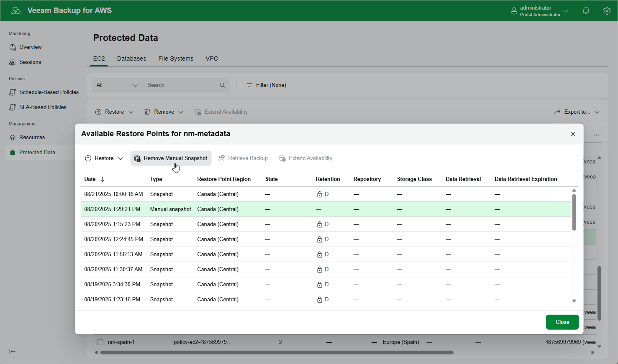Viewport: 618px width, 364px height.
Task: Click the Storage Class column header
Action: (414, 179)
